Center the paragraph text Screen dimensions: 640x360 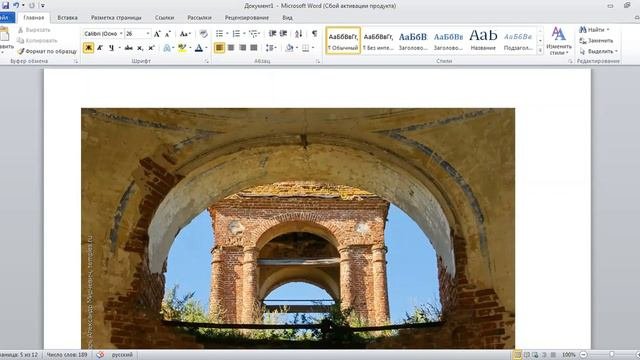(231, 48)
